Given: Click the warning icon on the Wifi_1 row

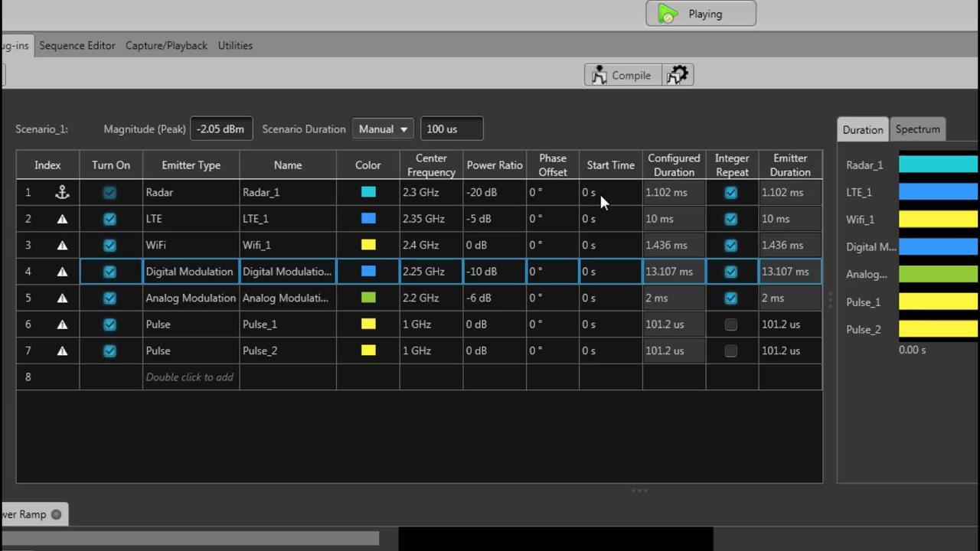Looking at the screenshot, I should point(62,245).
